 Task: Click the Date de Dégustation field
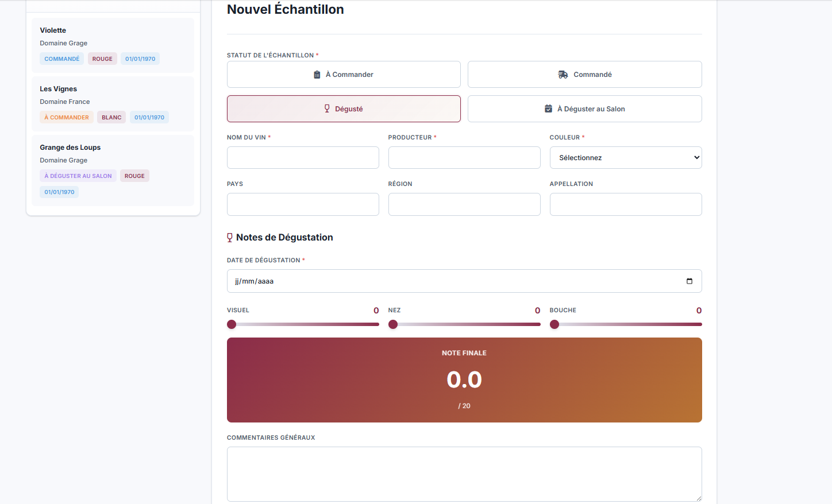tap(454, 281)
